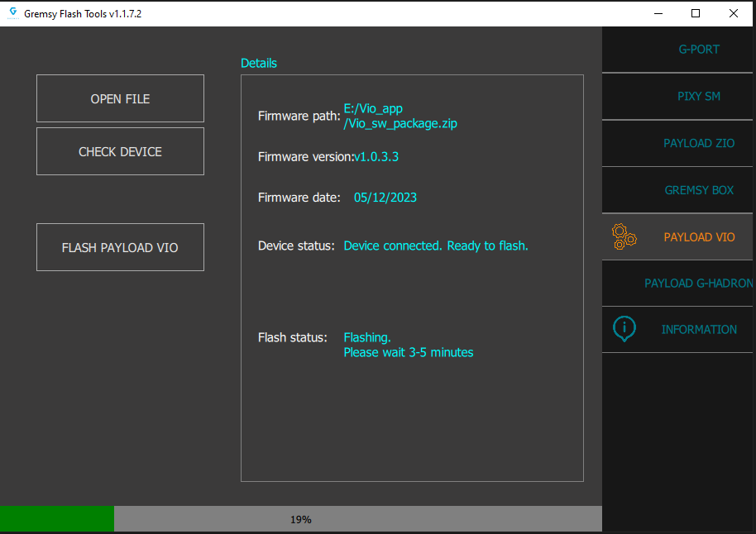756x534 pixels.
Task: Close the Gremsy Flash Tools window
Action: pos(734,13)
